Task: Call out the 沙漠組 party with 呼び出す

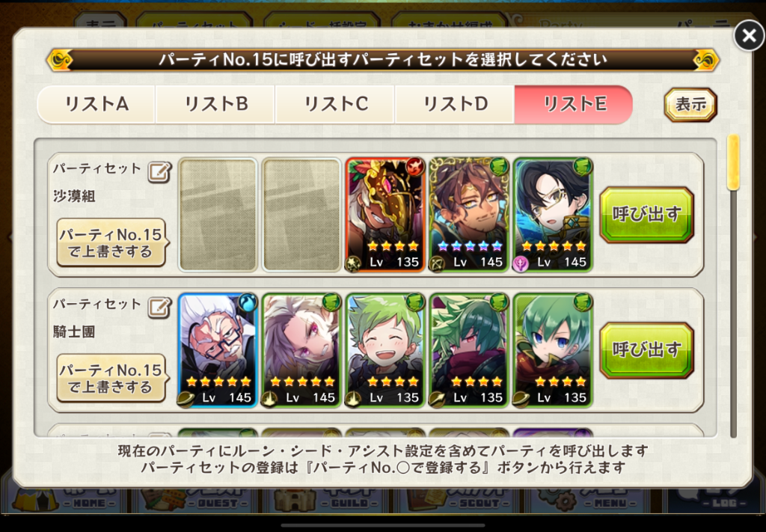Action: 647,215
